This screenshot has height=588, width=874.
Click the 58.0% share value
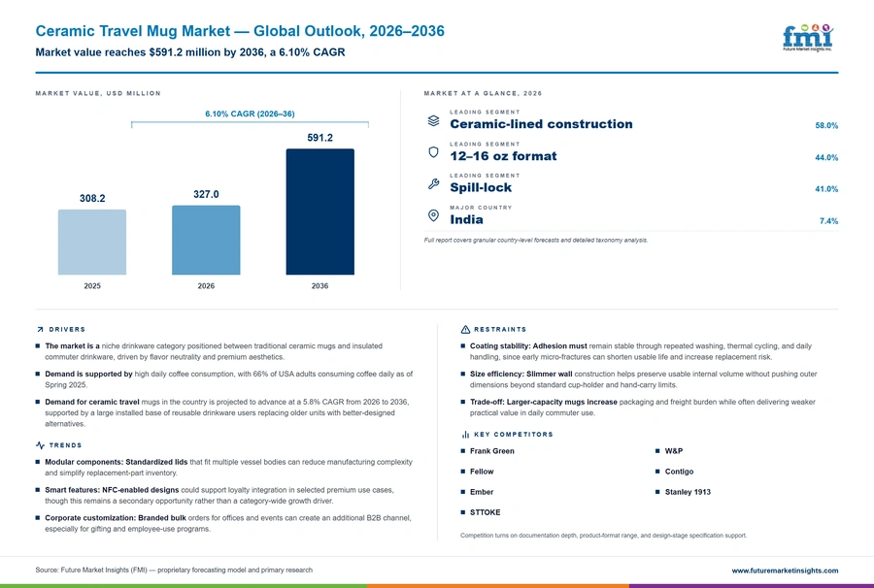pos(826,126)
